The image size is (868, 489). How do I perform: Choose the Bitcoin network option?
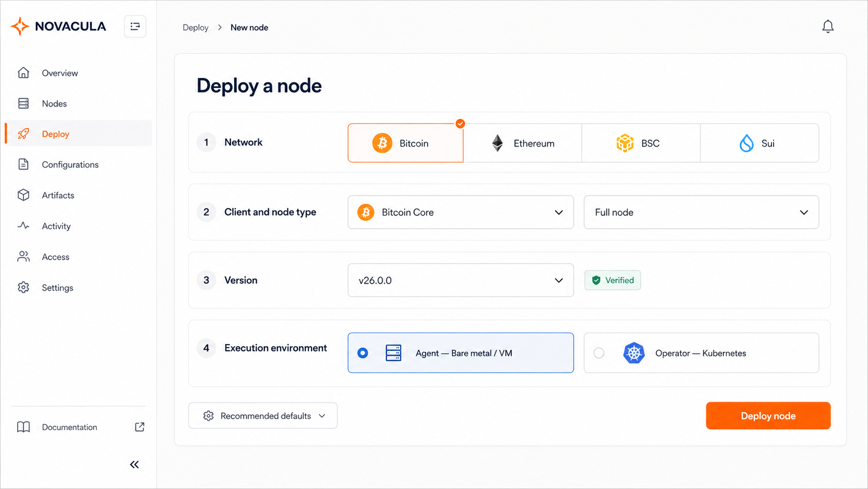pyautogui.click(x=405, y=143)
